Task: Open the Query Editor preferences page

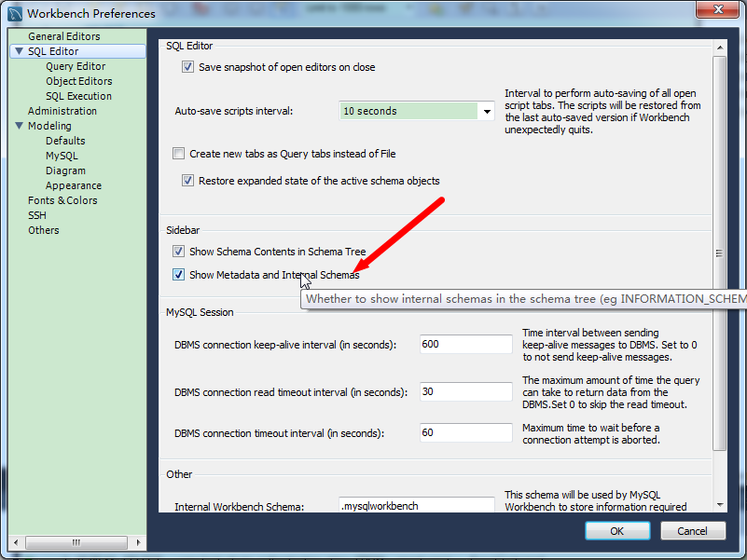Action: pyautogui.click(x=76, y=66)
